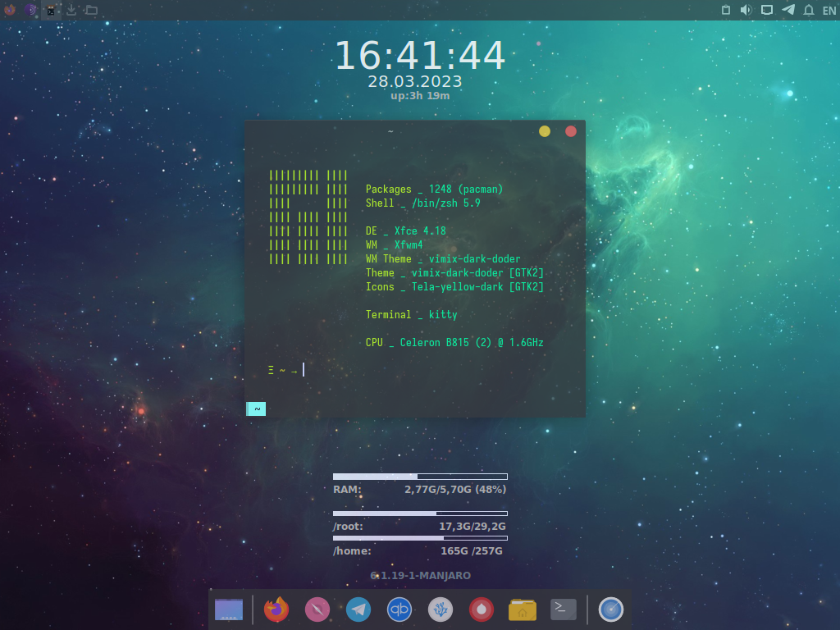Open the coral-branch app icon in dock
Viewport: 840px width, 630px height.
coord(441,609)
